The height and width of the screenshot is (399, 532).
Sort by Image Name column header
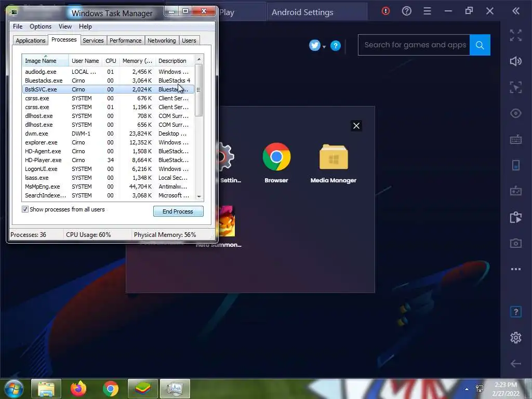(x=45, y=61)
